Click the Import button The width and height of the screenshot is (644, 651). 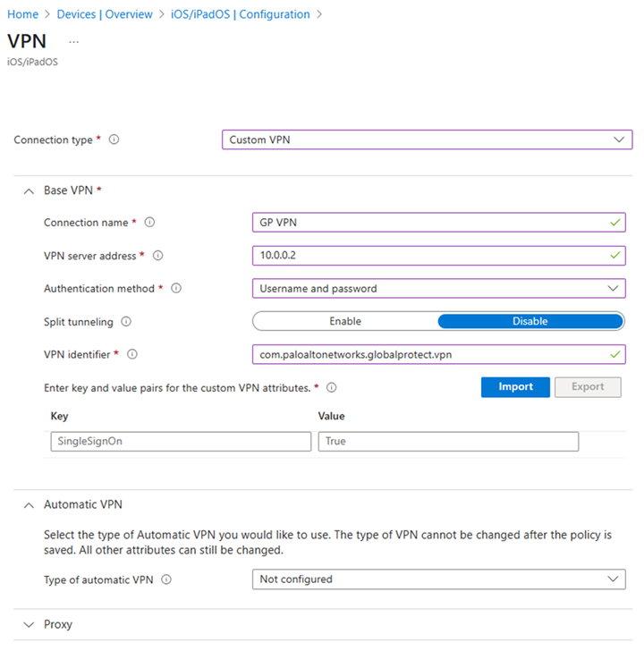coord(515,387)
